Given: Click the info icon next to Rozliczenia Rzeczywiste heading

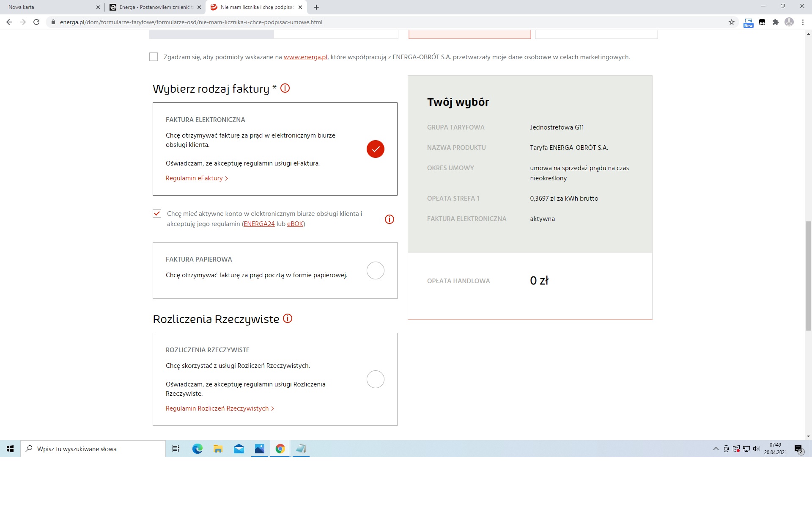Looking at the screenshot, I should point(288,319).
